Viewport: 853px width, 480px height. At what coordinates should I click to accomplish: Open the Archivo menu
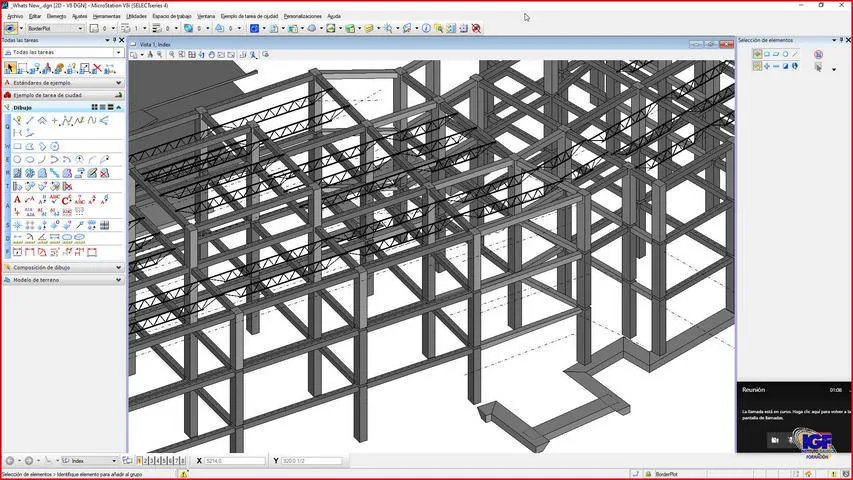[x=15, y=16]
